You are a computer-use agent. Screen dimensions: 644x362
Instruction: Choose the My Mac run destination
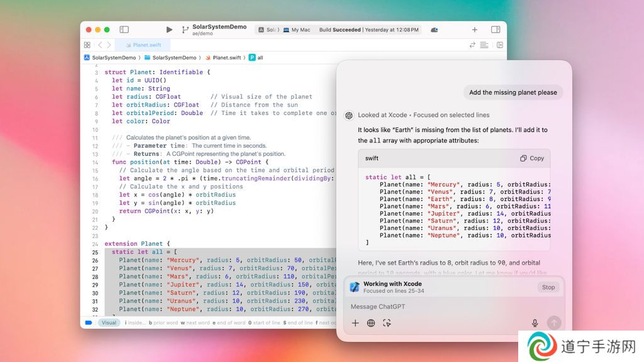tap(297, 30)
